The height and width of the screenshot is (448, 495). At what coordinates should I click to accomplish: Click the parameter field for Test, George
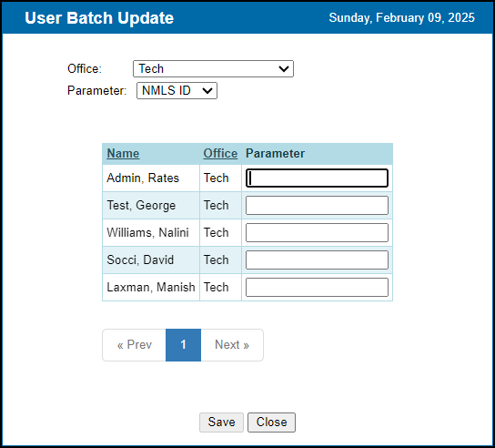(317, 206)
